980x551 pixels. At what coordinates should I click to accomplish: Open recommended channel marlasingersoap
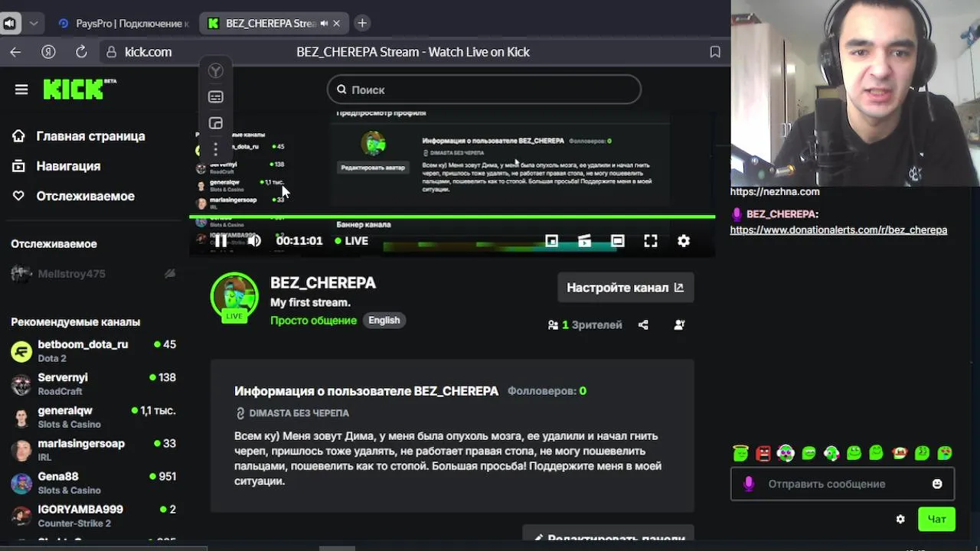(93, 450)
